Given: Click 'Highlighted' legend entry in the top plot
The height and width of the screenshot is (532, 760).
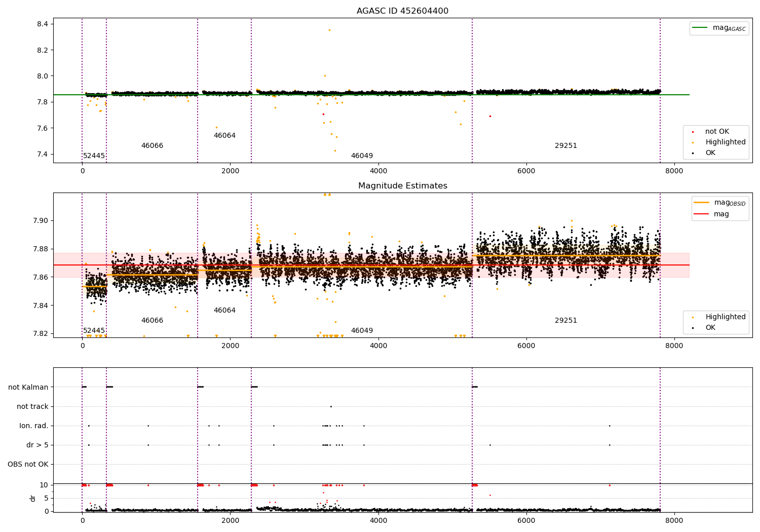Looking at the screenshot, I should (725, 142).
